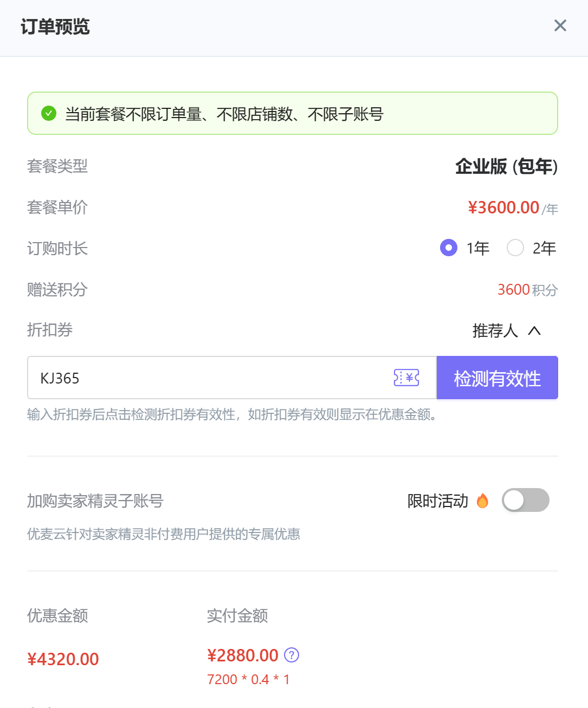The width and height of the screenshot is (588, 708).
Task: Enable the 加购卖家精灵子账号 switch
Action: coord(525,500)
